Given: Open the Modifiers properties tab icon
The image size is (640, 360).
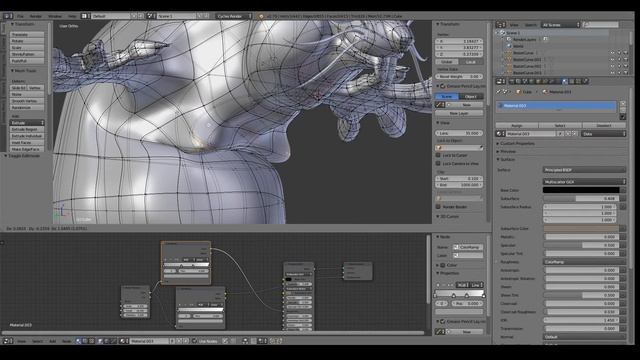Looking at the screenshot, I should tap(551, 81).
